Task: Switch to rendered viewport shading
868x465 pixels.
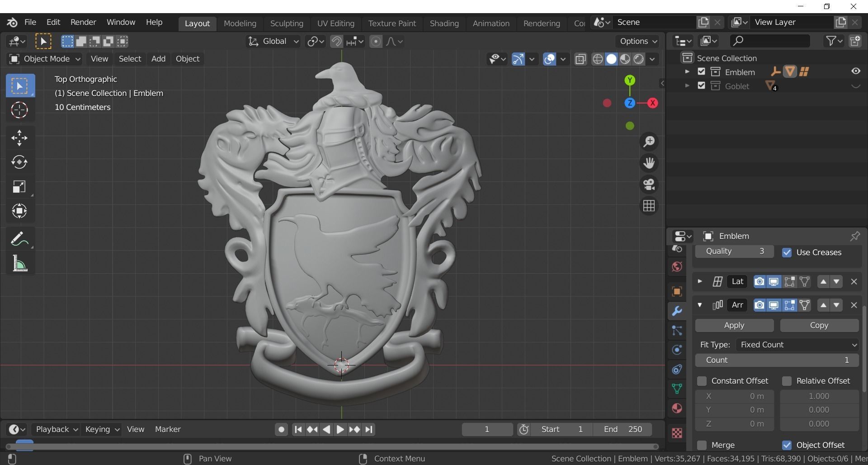Action: click(638, 59)
